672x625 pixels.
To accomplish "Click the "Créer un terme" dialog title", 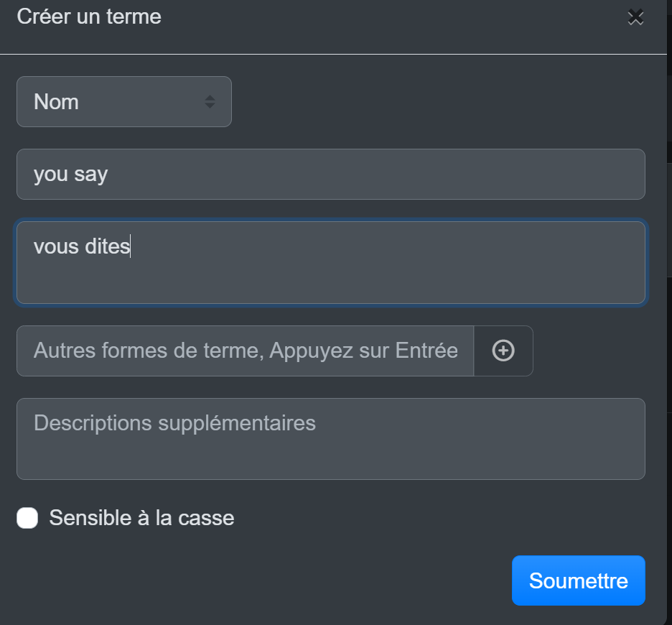I will 89,17.
